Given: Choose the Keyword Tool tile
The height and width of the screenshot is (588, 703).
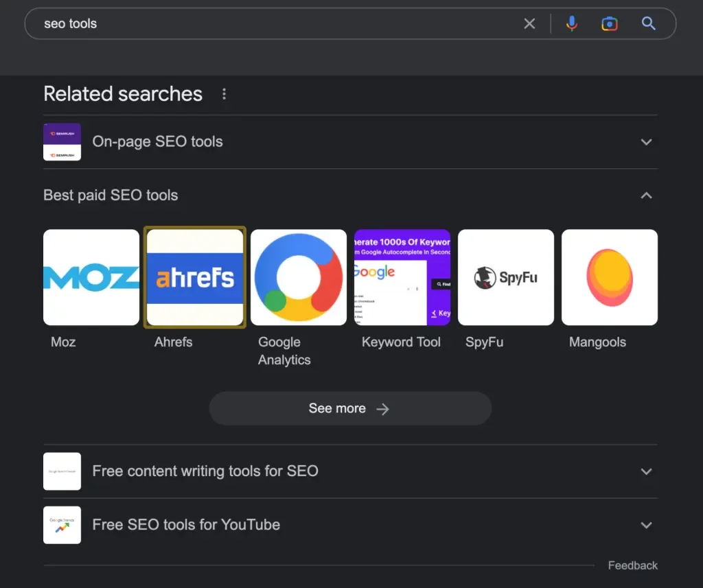Looking at the screenshot, I should coord(402,277).
